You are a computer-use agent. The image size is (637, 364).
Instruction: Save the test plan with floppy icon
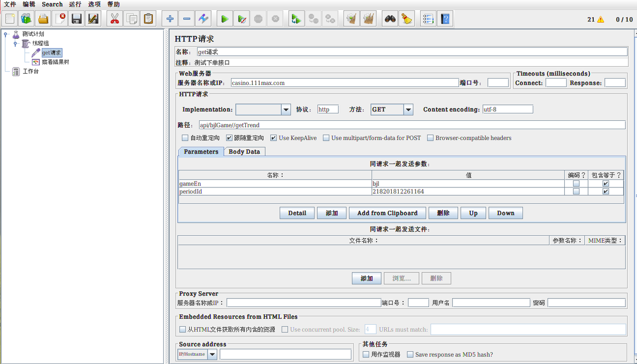[x=77, y=19]
